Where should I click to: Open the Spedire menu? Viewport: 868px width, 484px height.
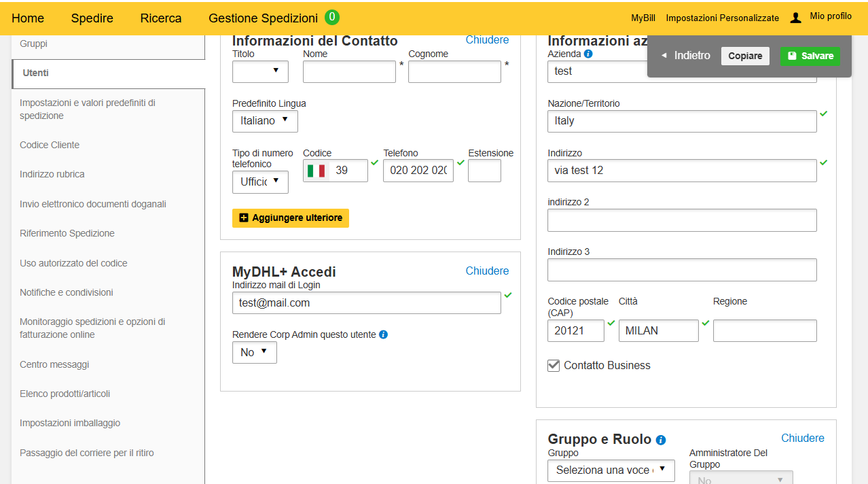tap(92, 18)
